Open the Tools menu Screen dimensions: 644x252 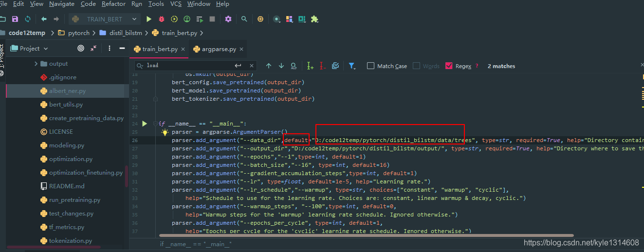coord(156,4)
